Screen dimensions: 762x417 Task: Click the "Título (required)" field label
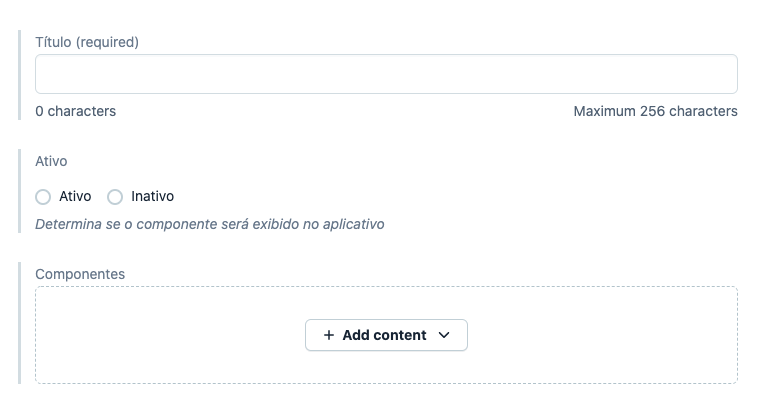coord(87,42)
